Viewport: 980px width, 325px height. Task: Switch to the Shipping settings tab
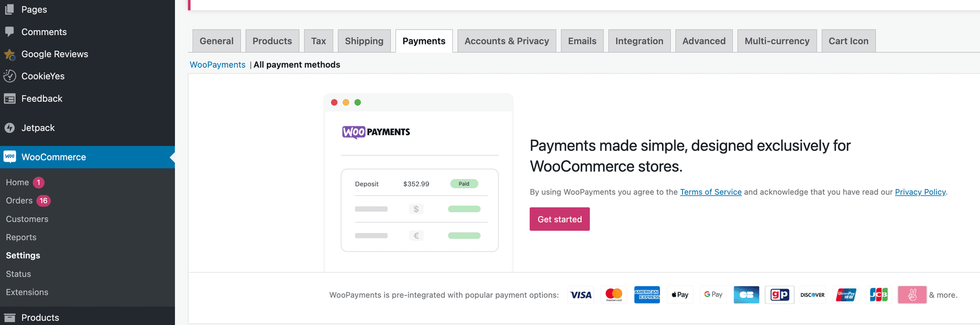click(364, 40)
